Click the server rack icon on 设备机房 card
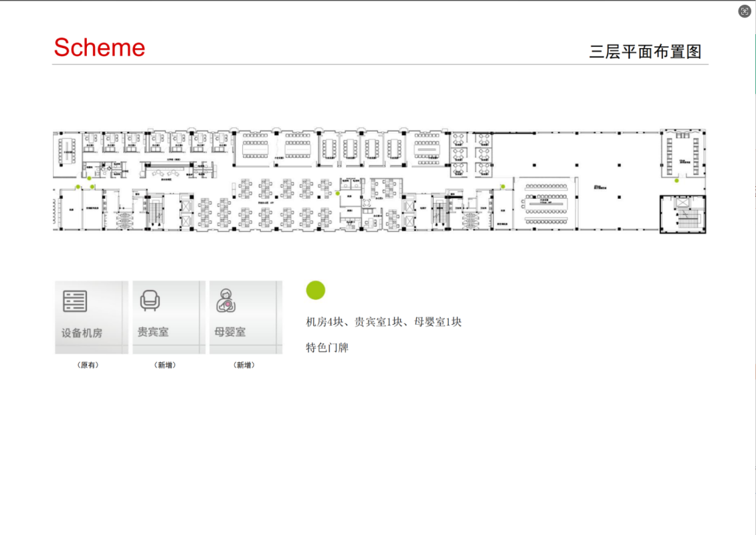Viewport: 756px width, 535px height. [75, 301]
